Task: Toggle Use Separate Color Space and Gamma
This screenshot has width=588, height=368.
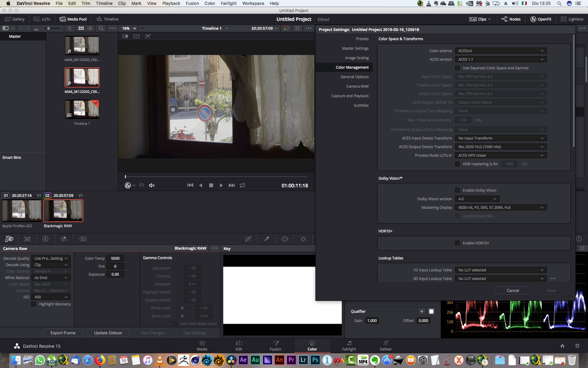Action: point(457,68)
